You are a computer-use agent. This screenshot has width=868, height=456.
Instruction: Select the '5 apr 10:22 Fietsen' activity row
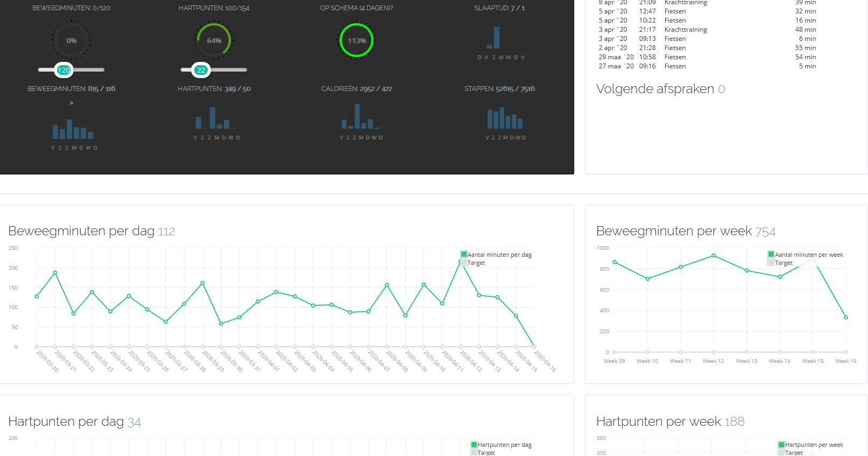(707, 20)
